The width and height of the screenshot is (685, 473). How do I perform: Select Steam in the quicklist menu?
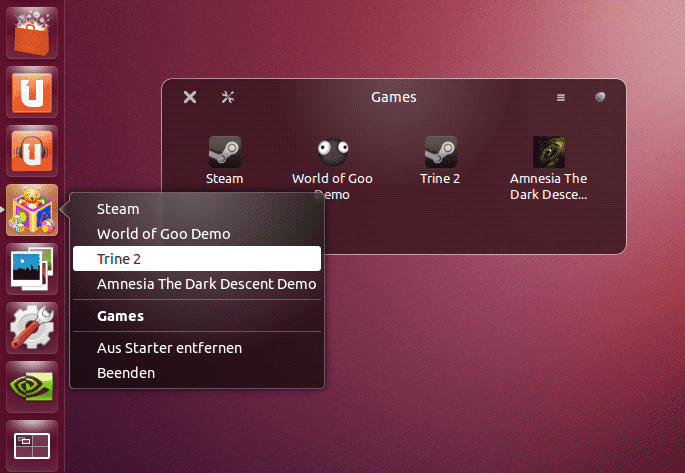[118, 209]
